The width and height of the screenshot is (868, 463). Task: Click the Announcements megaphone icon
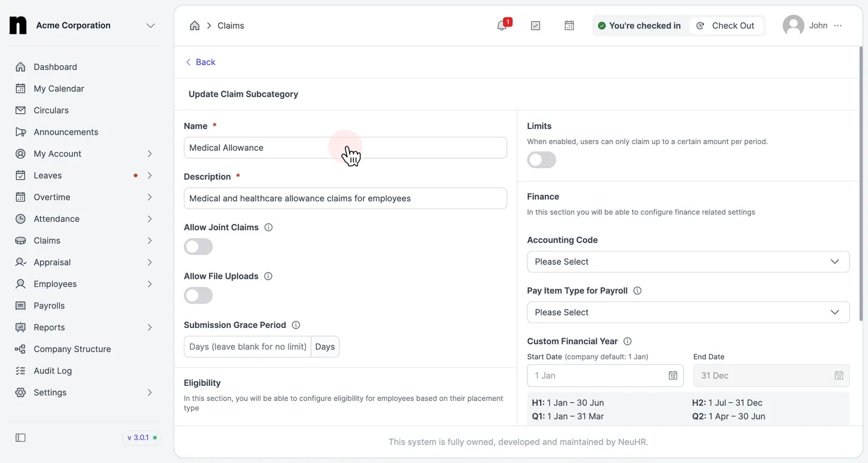(20, 132)
